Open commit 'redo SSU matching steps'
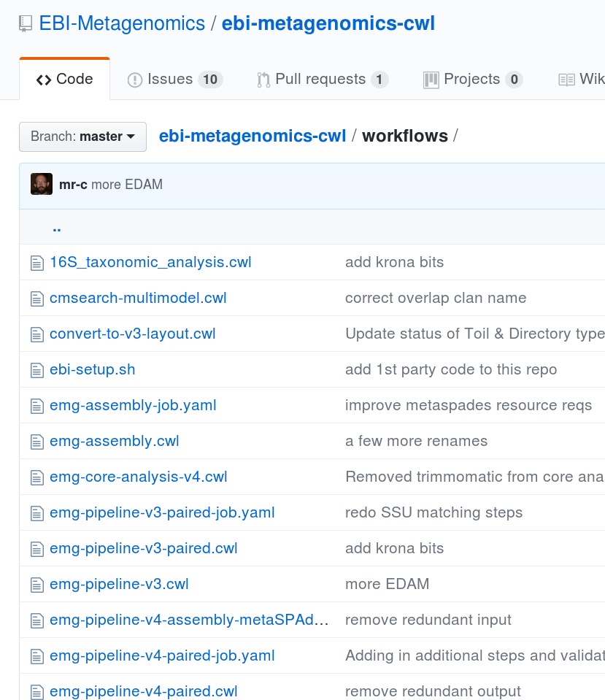Screen dimensions: 605x700 (x=434, y=512)
